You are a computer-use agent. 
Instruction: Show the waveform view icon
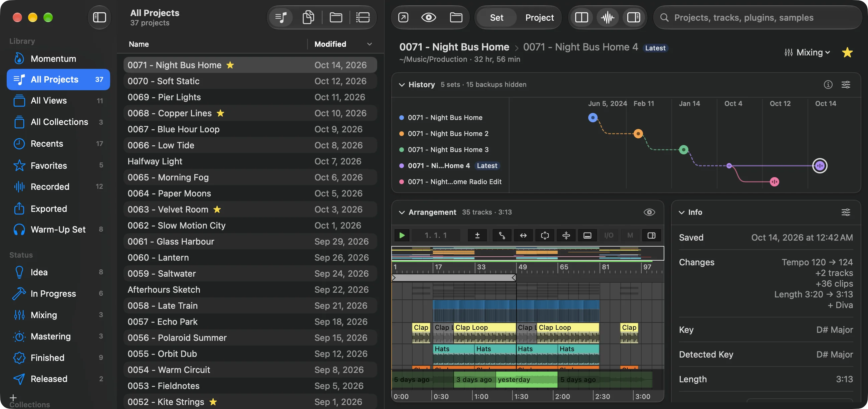click(608, 17)
